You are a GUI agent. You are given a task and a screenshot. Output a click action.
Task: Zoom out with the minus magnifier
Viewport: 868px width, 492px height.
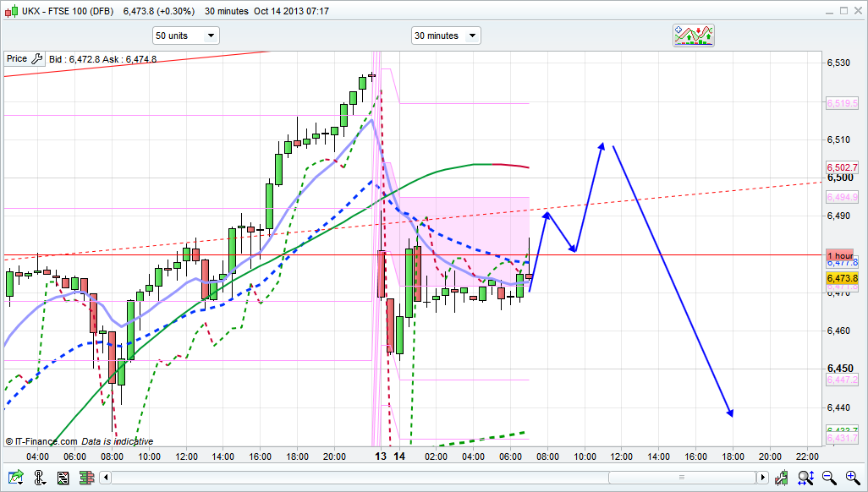(829, 478)
